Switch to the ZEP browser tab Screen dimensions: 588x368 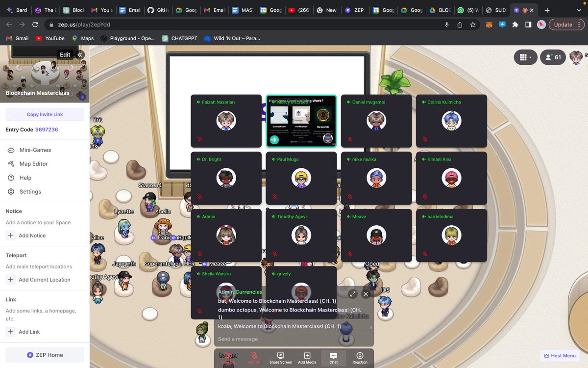355,10
